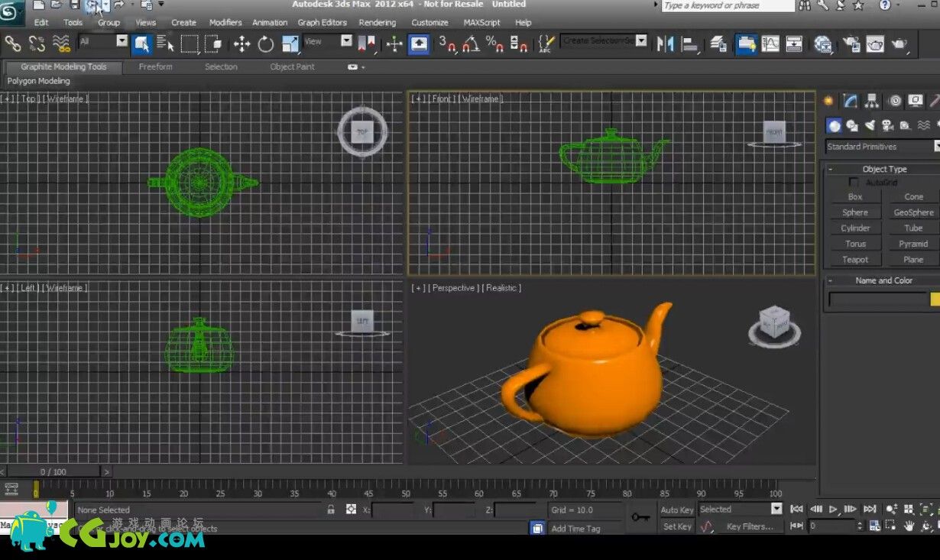The image size is (940, 560).
Task: Click the Select and Manipulate tool
Action: click(x=394, y=44)
